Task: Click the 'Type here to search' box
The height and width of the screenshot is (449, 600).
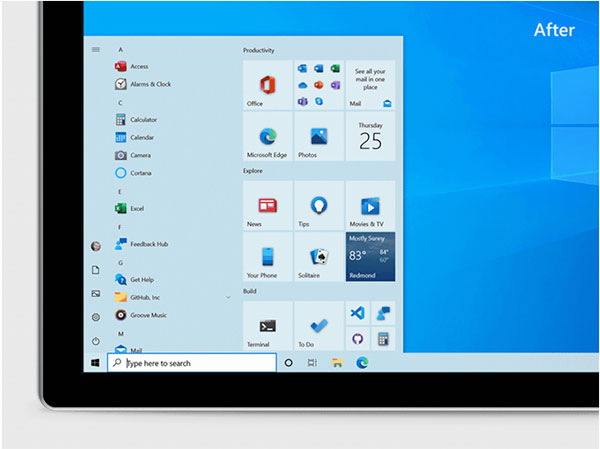Action: click(x=192, y=363)
